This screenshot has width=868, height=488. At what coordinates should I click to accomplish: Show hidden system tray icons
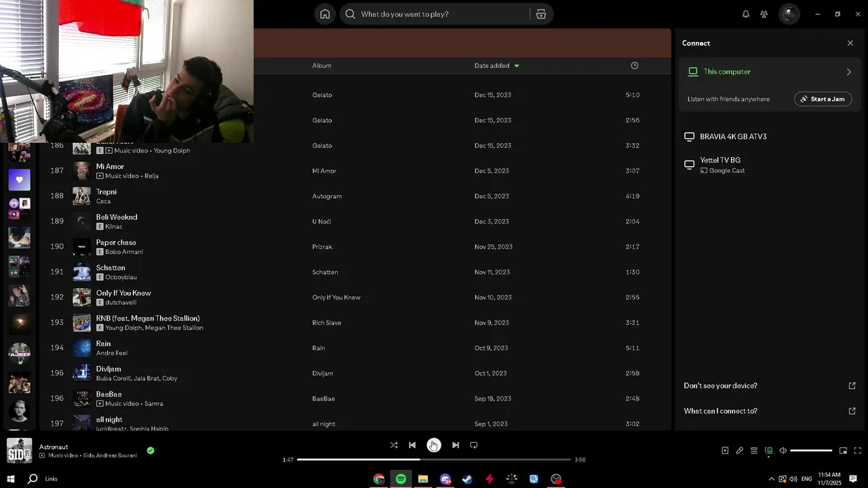771,479
